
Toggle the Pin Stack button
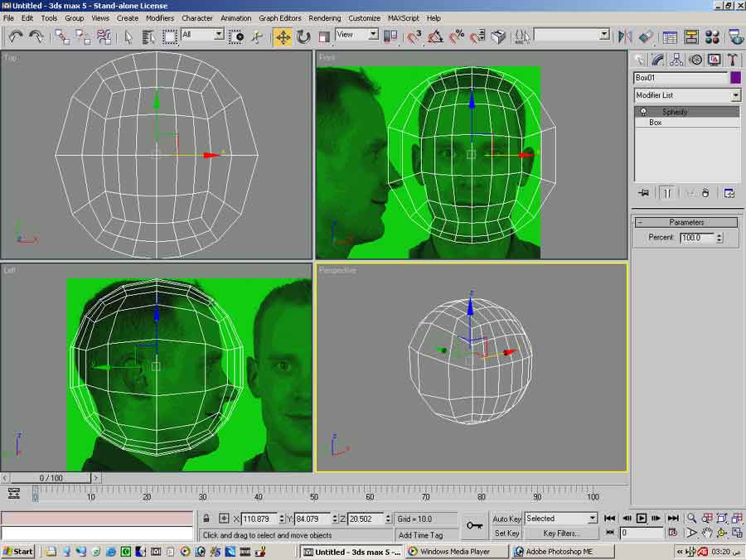644,193
